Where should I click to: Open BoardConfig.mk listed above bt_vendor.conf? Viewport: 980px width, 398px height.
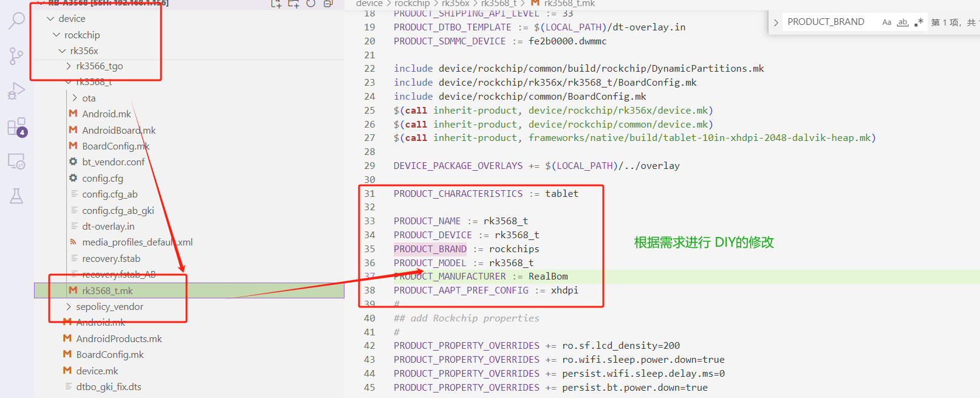(x=115, y=146)
